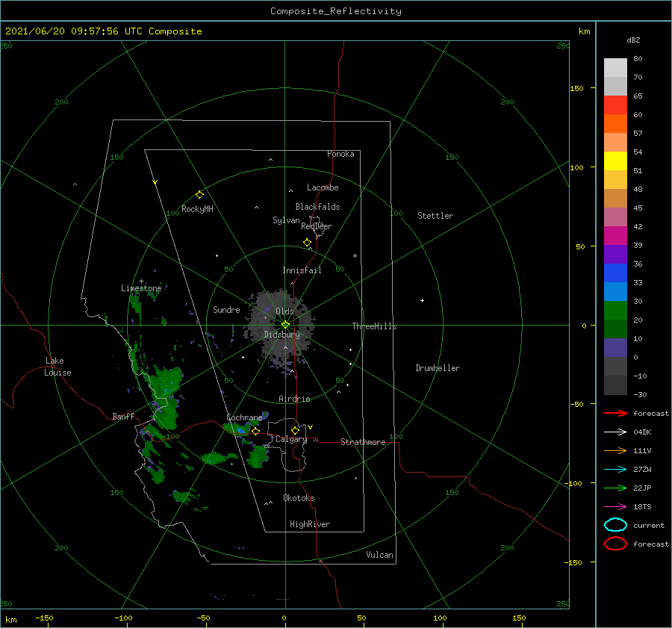The height and width of the screenshot is (628, 672).
Task: Click the Innisfail city label
Action: coord(302,270)
